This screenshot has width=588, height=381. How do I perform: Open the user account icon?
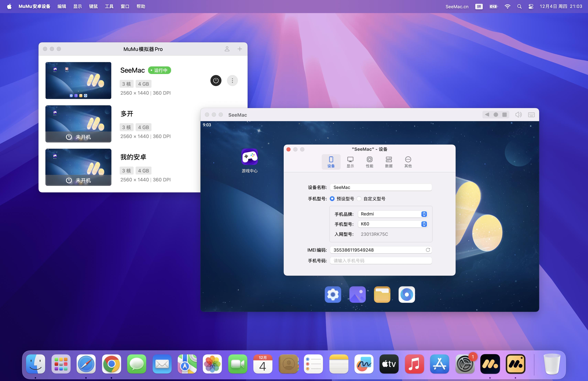click(x=227, y=49)
